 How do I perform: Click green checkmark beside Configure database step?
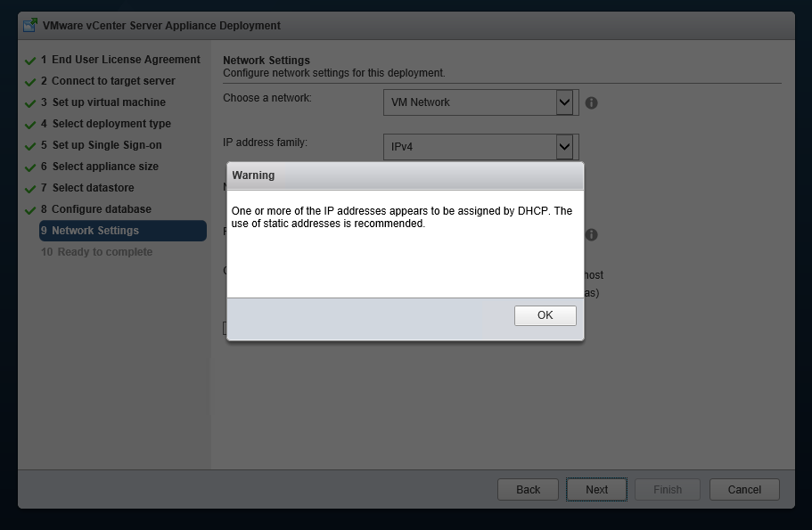30,210
